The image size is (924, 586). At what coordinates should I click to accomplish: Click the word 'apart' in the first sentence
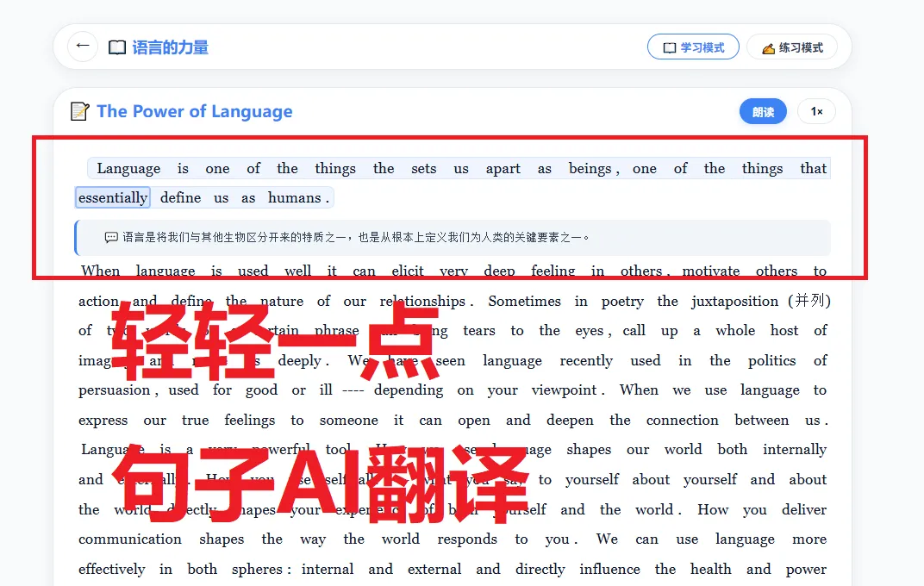point(503,169)
